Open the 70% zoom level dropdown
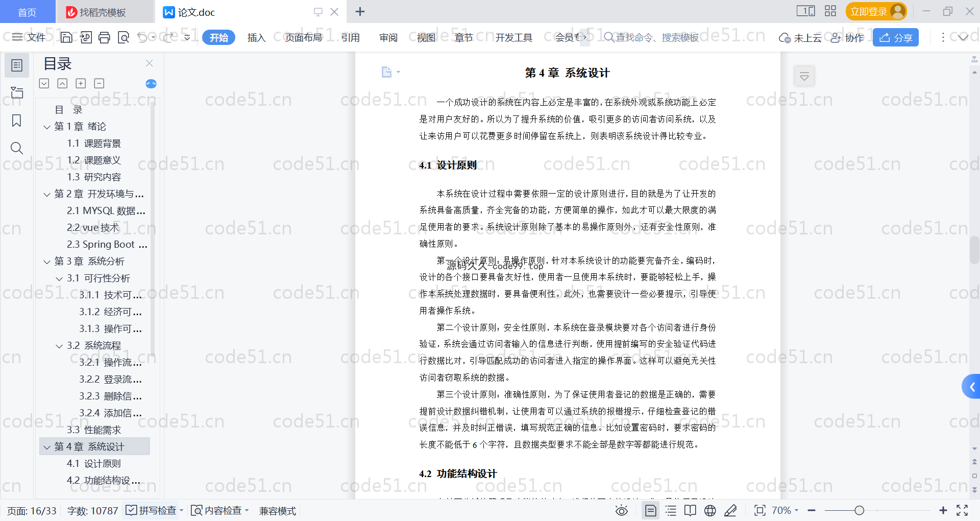 pos(785,510)
